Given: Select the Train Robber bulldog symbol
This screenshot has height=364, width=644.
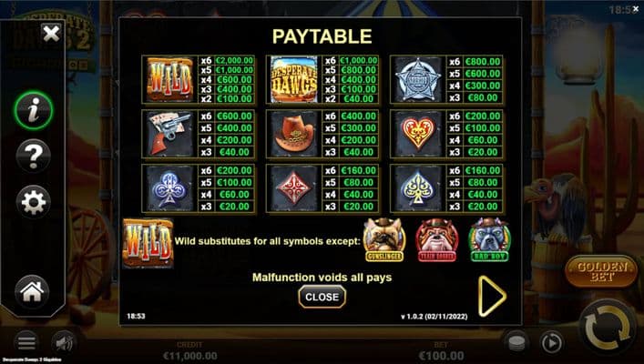Looking at the screenshot, I should click(x=437, y=240).
